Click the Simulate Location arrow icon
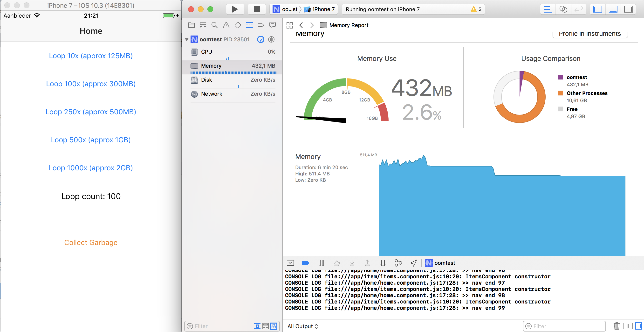 pyautogui.click(x=413, y=263)
